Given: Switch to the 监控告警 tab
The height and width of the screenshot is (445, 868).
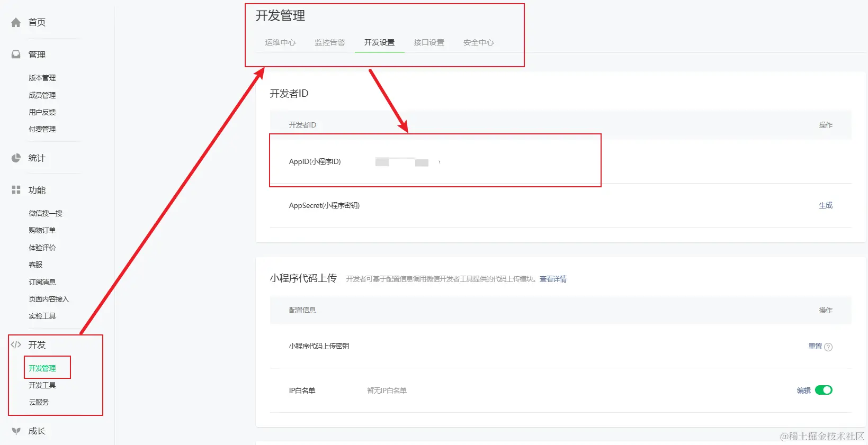Looking at the screenshot, I should click(x=330, y=42).
